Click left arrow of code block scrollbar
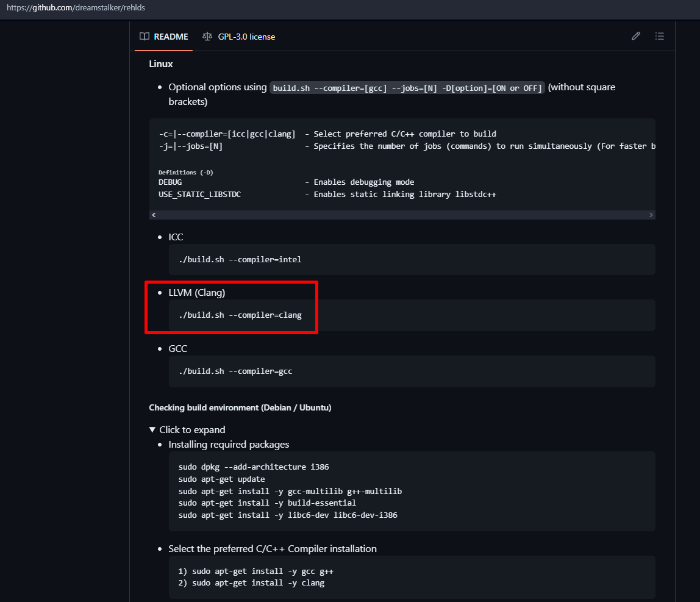Screen dimensions: 700x602 [154, 215]
